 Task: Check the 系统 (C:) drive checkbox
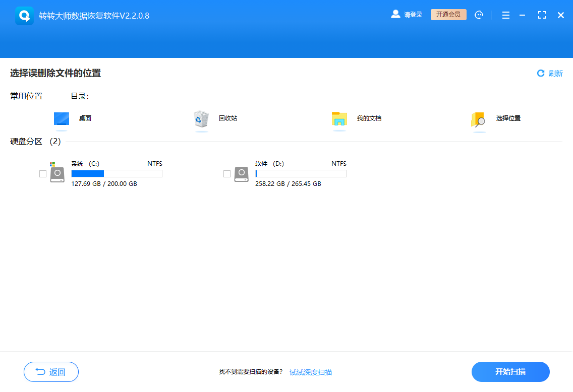(43, 173)
